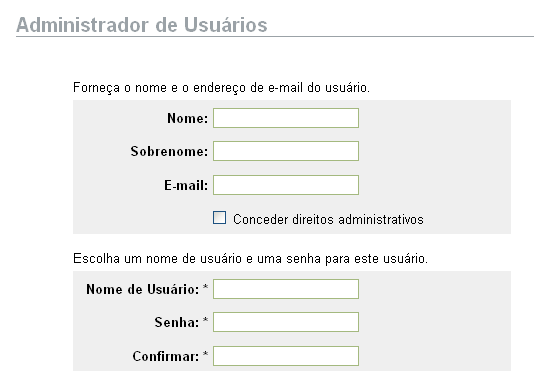Click the Nome de Usuário input field
Image resolution: width=534 pixels, height=386 pixels.
286,289
